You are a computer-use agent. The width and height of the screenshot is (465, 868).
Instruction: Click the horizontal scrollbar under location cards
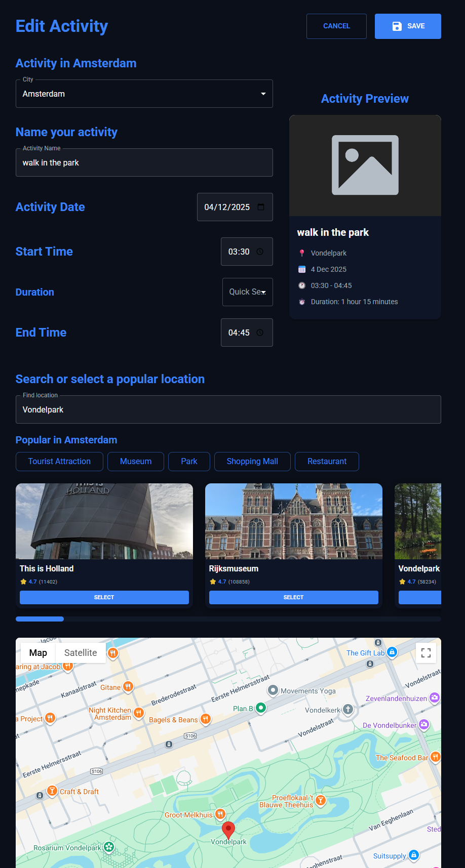[x=228, y=619]
